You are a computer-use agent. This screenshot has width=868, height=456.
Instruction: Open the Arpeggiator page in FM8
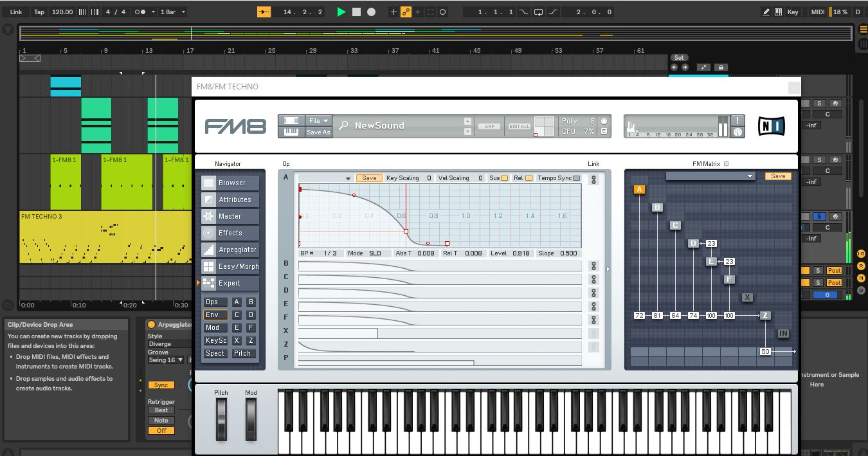pos(230,249)
